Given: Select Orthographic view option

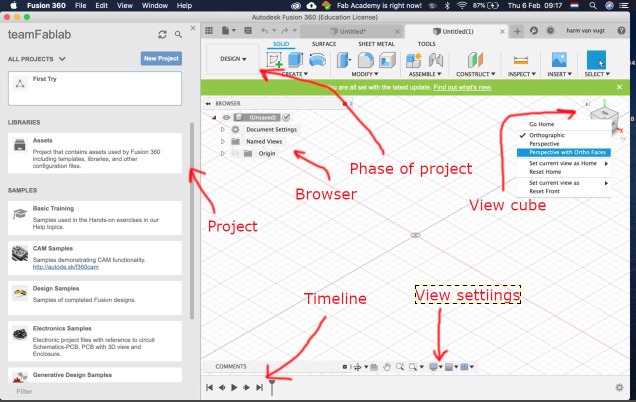Looking at the screenshot, I should coord(547,135).
